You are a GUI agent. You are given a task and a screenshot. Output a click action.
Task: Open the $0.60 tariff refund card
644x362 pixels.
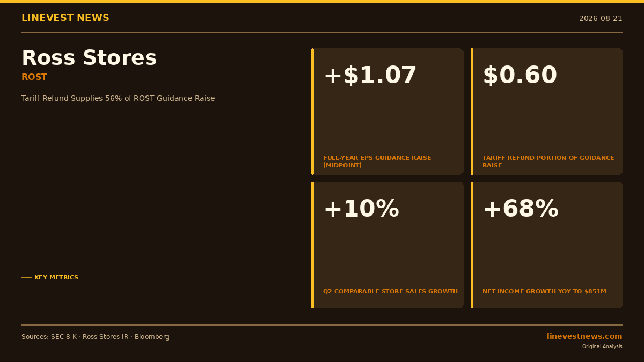(547, 112)
